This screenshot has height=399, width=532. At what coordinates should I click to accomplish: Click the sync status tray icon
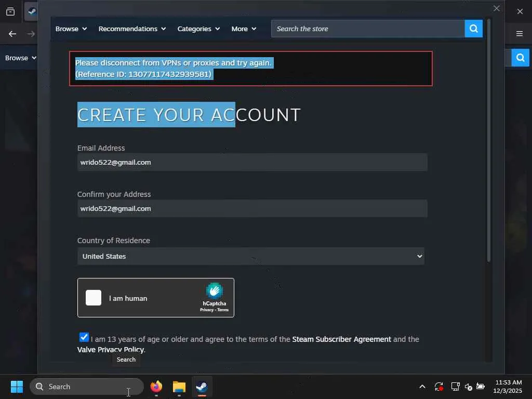[x=438, y=387]
